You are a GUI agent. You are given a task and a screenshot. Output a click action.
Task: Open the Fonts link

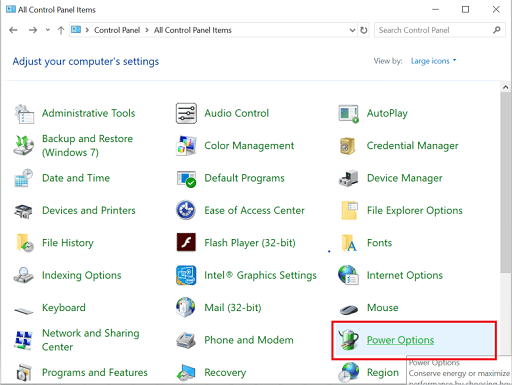coord(379,243)
